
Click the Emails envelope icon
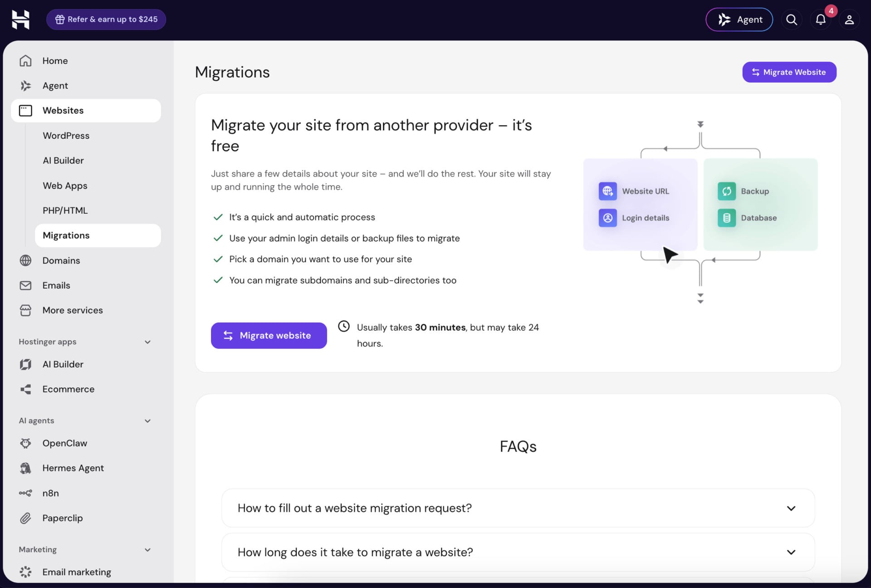(x=25, y=285)
